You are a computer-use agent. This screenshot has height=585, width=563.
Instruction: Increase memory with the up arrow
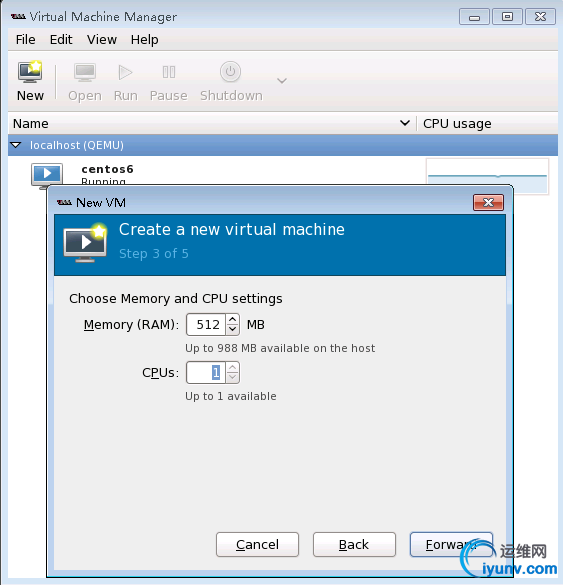232,319
